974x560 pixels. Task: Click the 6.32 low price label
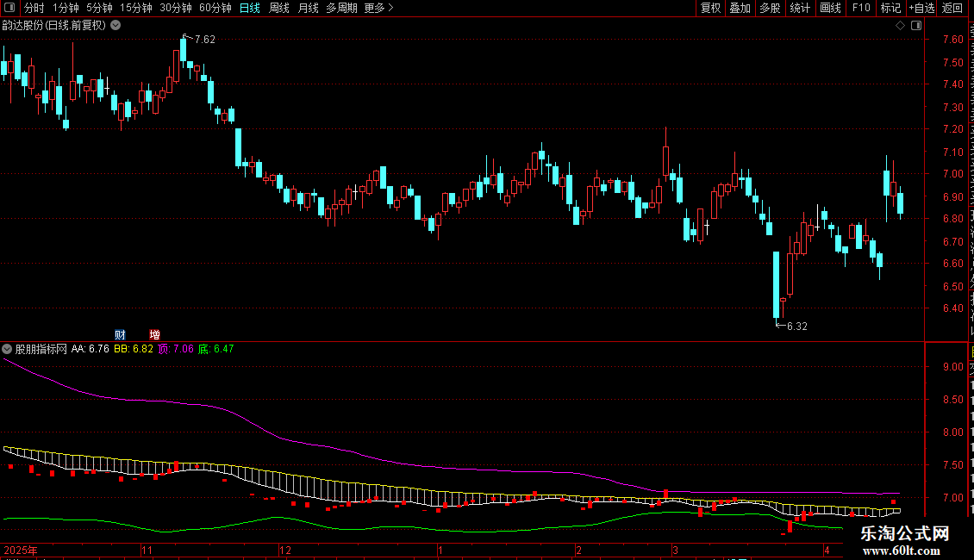coord(797,327)
